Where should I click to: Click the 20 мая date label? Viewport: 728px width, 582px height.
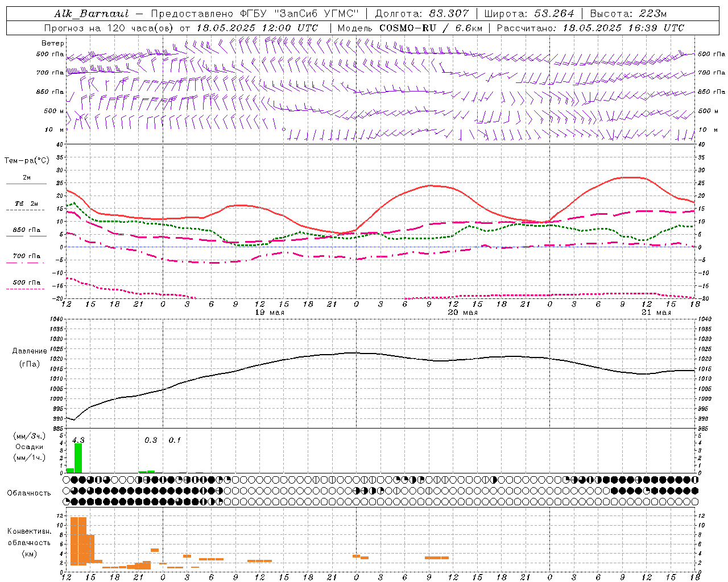463,313
